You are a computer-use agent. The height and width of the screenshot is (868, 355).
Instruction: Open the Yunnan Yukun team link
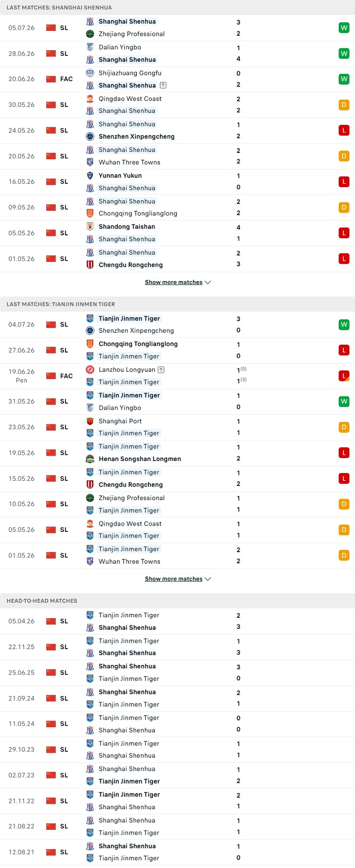coord(120,176)
